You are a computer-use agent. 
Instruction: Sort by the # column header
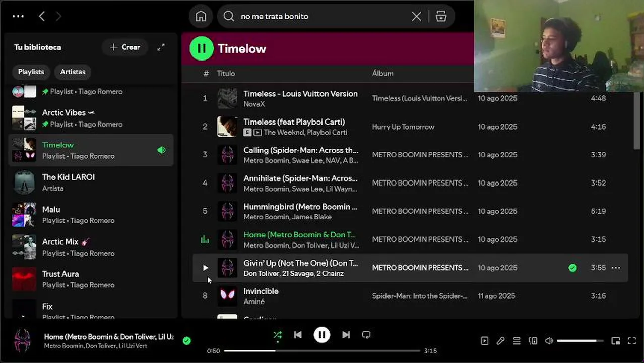point(206,73)
